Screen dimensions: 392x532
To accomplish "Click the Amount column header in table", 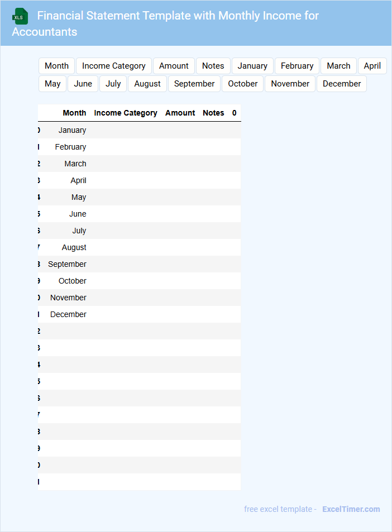I will tap(180, 113).
